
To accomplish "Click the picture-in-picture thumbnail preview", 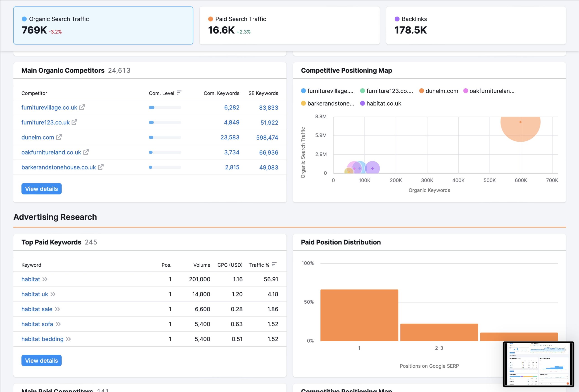I will coord(538,364).
